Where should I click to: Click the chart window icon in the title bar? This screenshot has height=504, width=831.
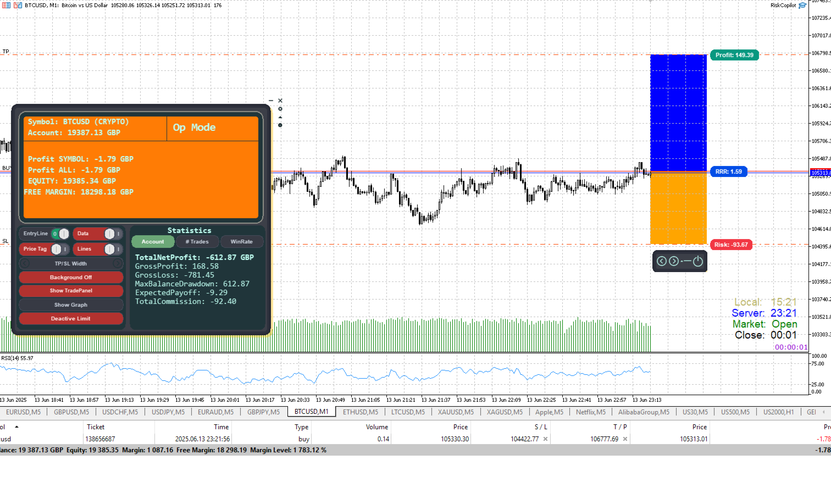pos(18,5)
